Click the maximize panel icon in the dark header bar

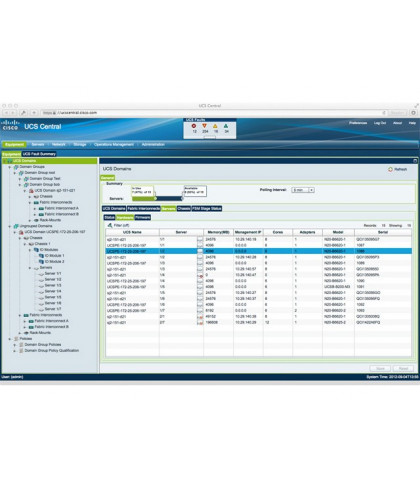click(415, 161)
